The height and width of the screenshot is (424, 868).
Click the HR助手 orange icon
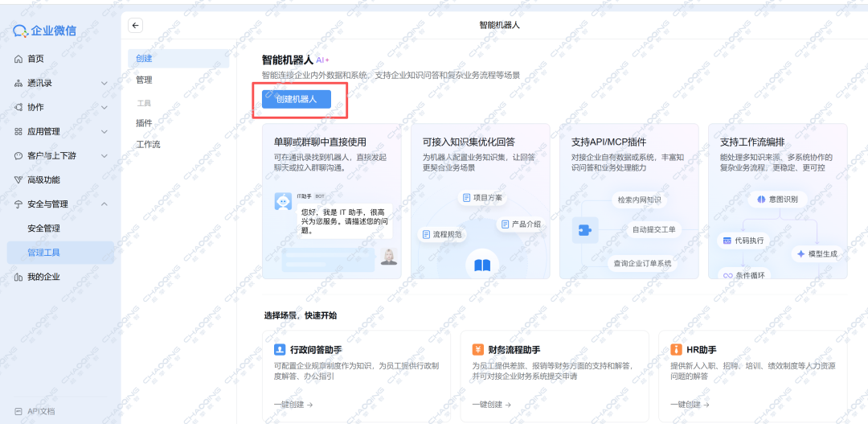(x=676, y=350)
